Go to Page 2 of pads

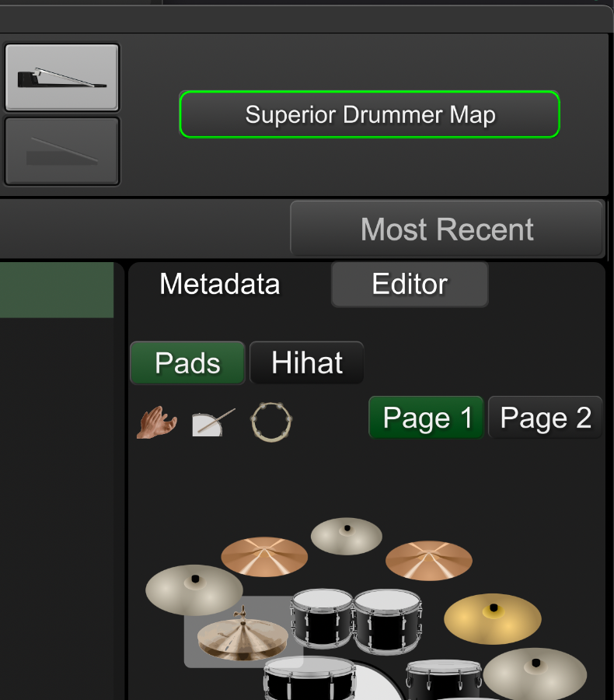coord(546,418)
